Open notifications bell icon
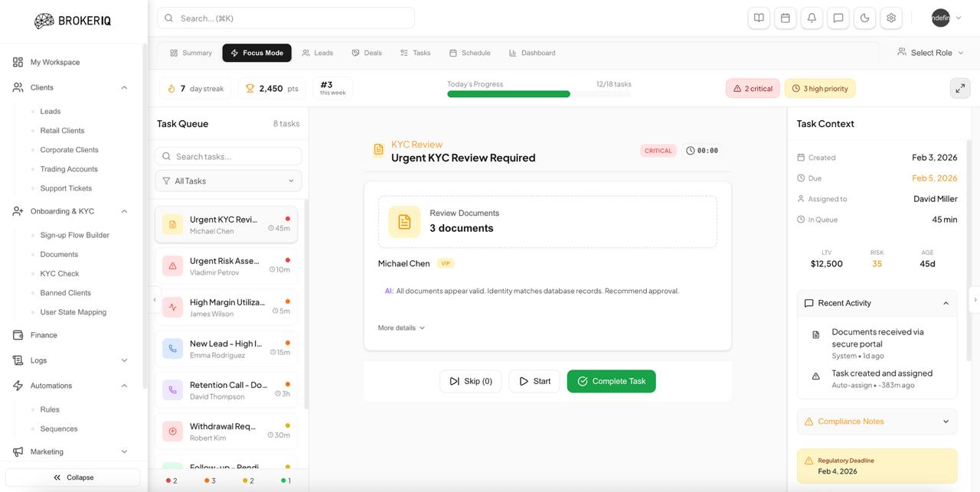Image resolution: width=980 pixels, height=492 pixels. click(x=812, y=18)
